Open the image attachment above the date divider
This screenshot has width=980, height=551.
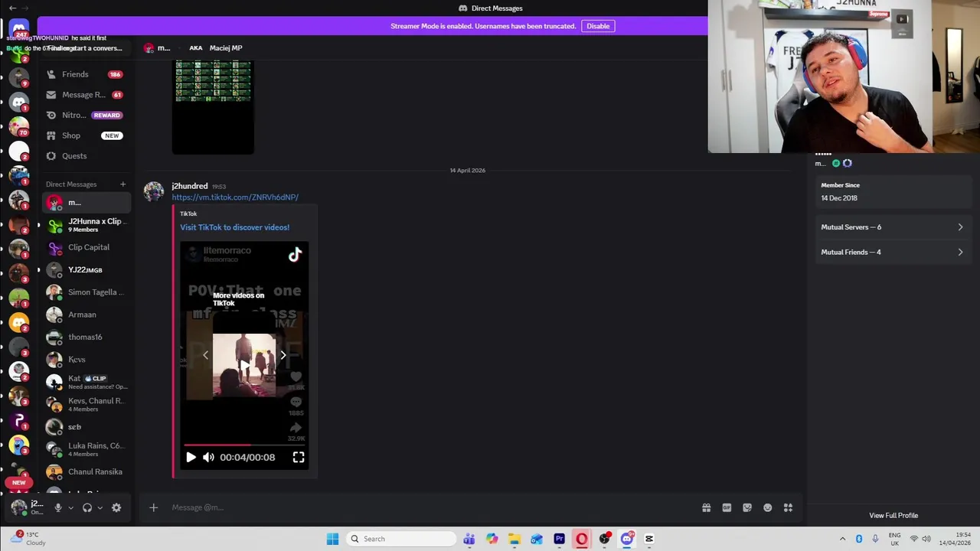pos(213,107)
